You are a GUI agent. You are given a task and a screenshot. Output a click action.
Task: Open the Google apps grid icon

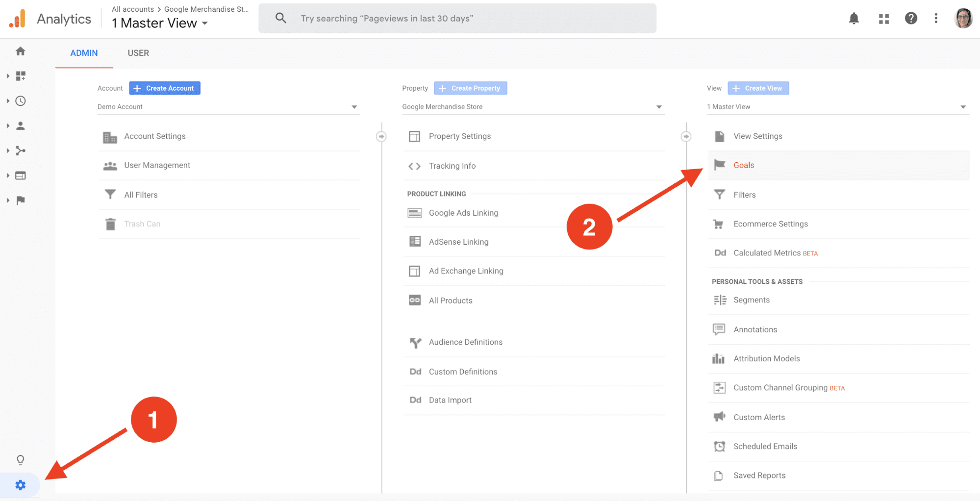click(884, 18)
